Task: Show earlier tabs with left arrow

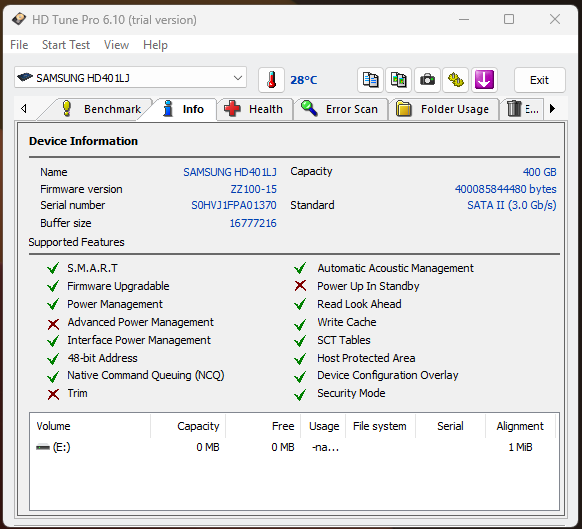Action: click(x=24, y=109)
